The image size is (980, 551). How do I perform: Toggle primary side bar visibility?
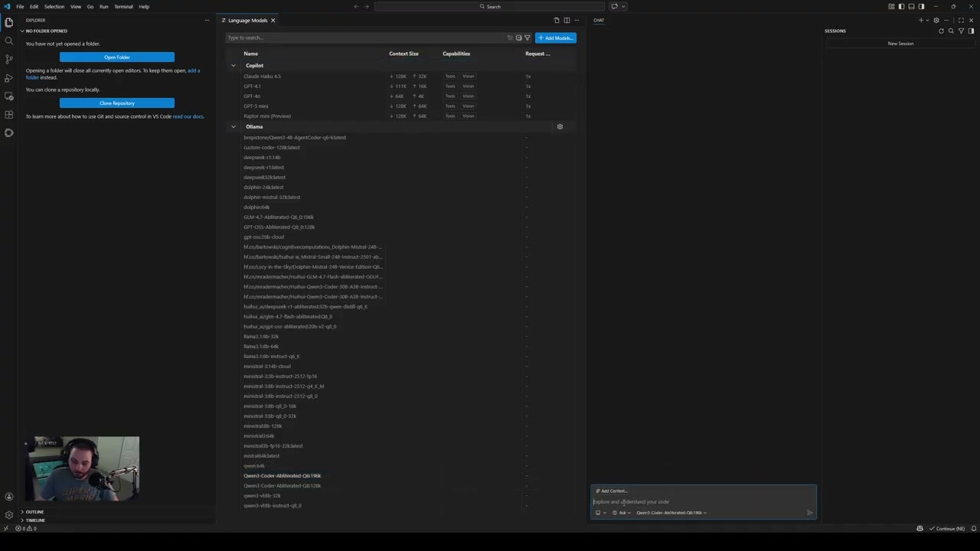[901, 6]
